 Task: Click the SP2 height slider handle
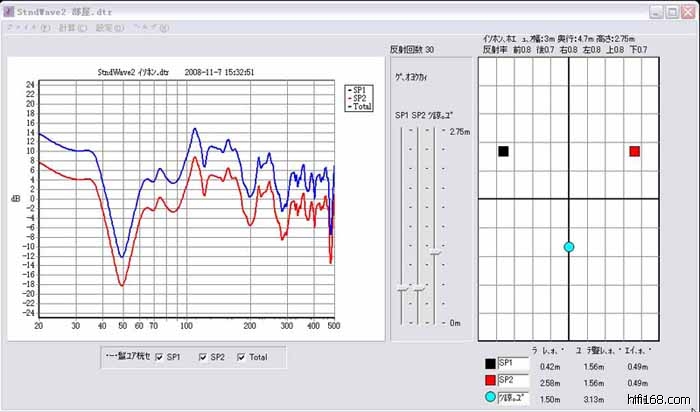click(x=419, y=288)
